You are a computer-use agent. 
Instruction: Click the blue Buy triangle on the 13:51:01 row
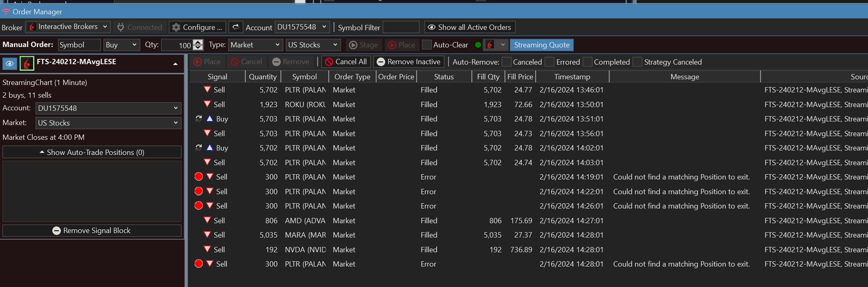tap(210, 119)
